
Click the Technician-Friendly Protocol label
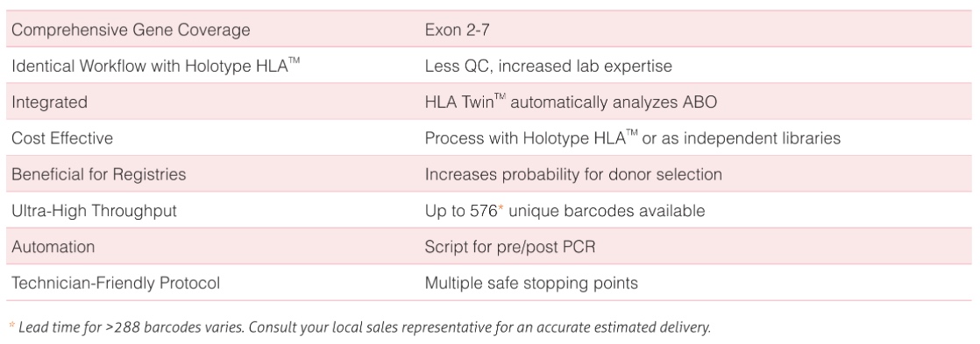pyautogui.click(x=116, y=283)
